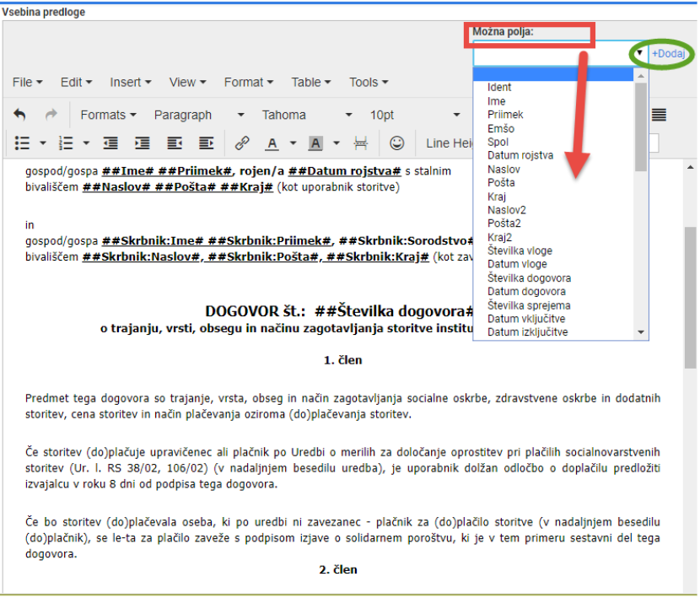Select Datum izključitve from field list
The image size is (700, 598).
pyautogui.click(x=553, y=332)
